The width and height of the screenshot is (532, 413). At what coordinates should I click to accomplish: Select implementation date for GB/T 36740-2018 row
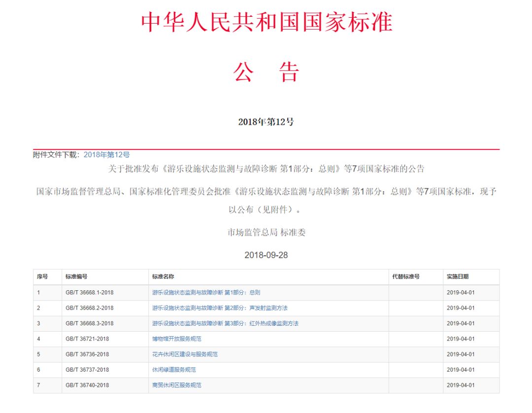461,385
